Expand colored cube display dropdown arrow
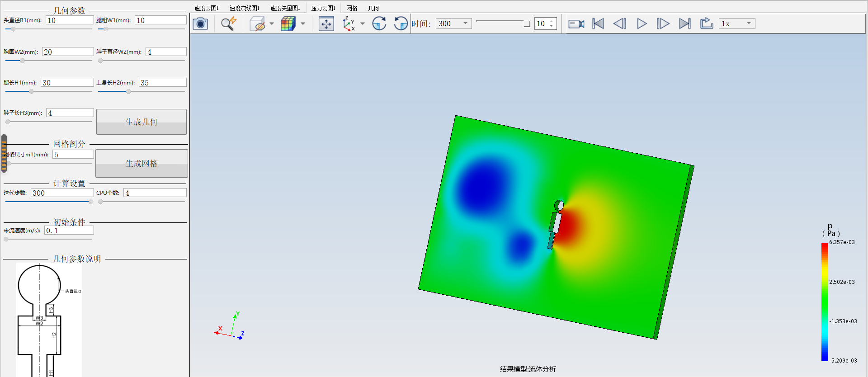The width and height of the screenshot is (868, 377). (303, 24)
